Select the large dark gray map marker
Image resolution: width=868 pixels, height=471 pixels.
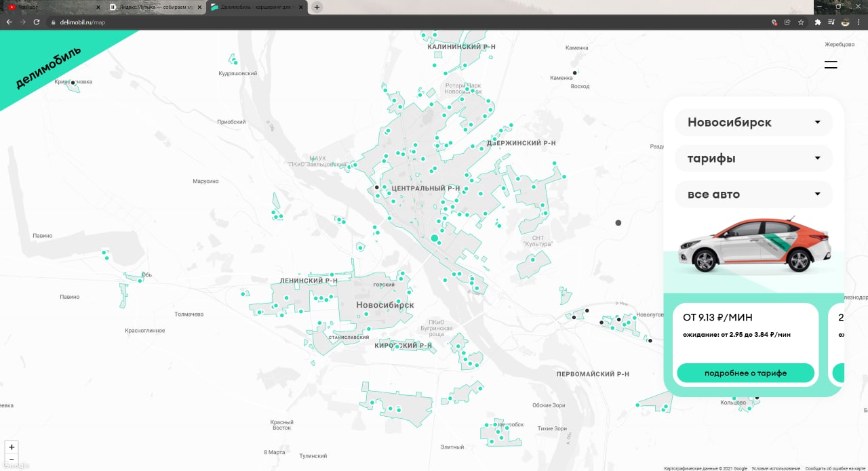click(x=618, y=222)
